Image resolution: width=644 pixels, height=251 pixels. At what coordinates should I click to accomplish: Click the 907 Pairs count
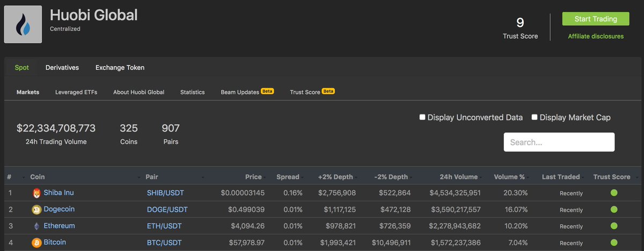171,128
